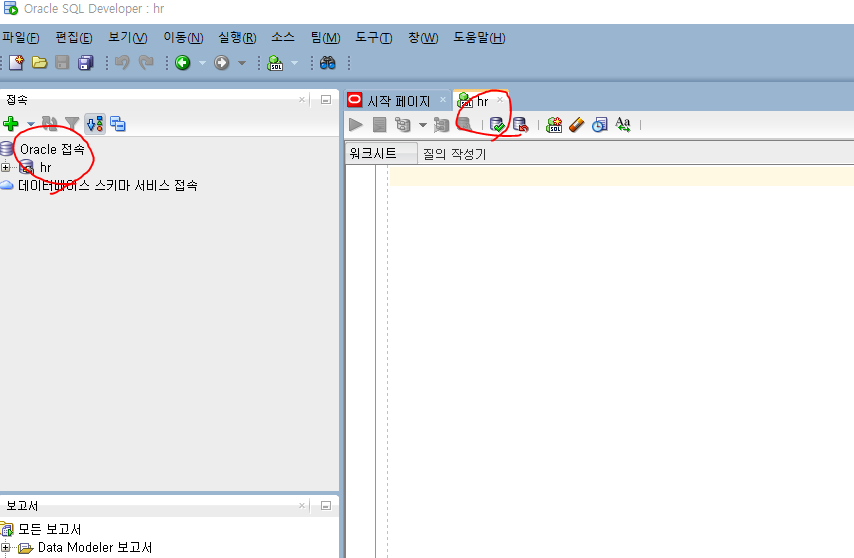
Task: Click the Explain Plan icon
Action: pyautogui.click(x=402, y=125)
